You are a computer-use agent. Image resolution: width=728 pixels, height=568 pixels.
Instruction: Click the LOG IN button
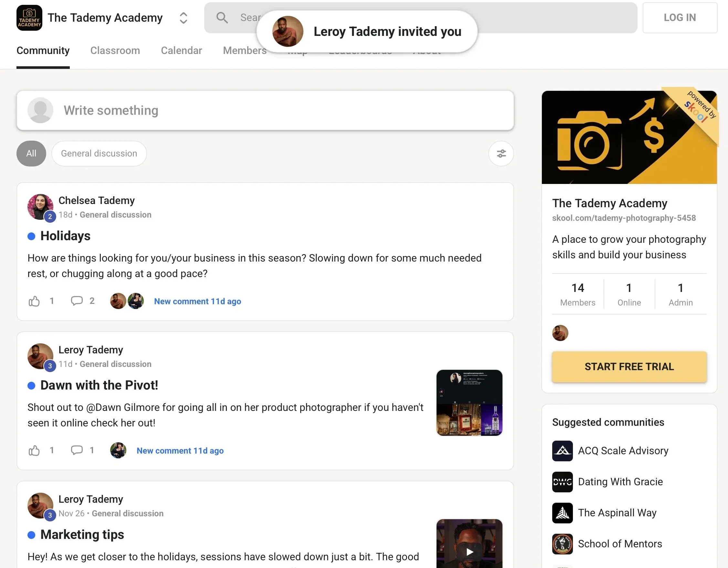click(x=680, y=18)
